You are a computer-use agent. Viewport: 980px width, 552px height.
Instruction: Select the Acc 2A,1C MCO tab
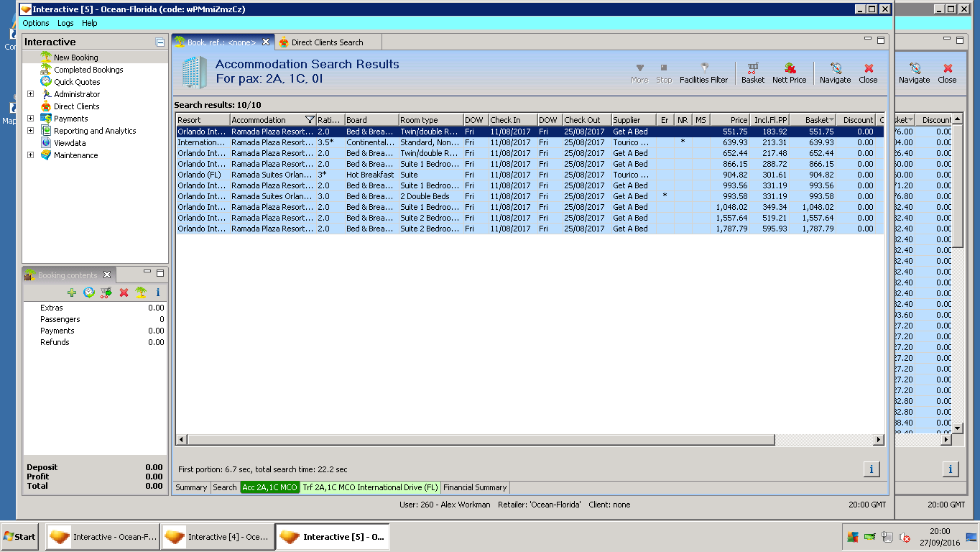click(270, 487)
